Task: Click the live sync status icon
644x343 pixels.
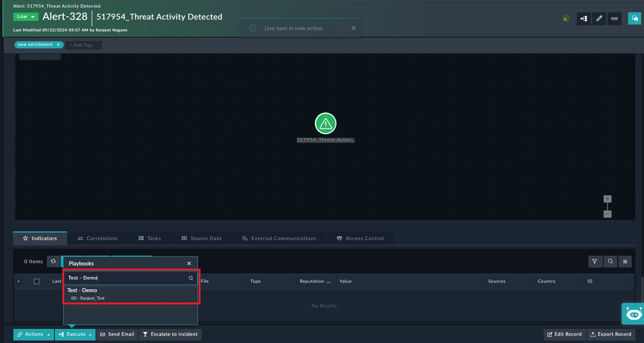Action: tap(566, 18)
